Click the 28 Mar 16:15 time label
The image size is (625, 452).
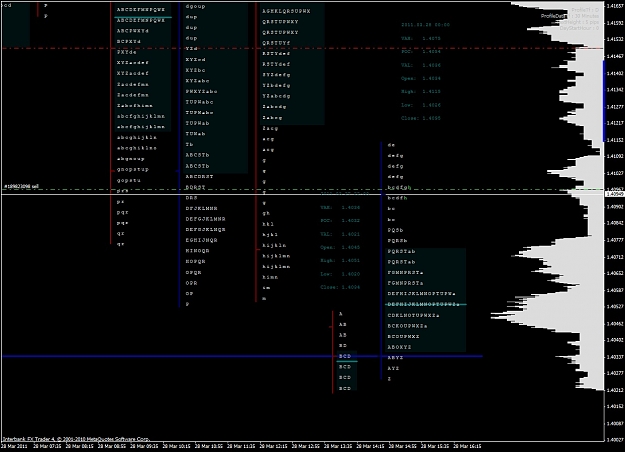(x=467, y=446)
